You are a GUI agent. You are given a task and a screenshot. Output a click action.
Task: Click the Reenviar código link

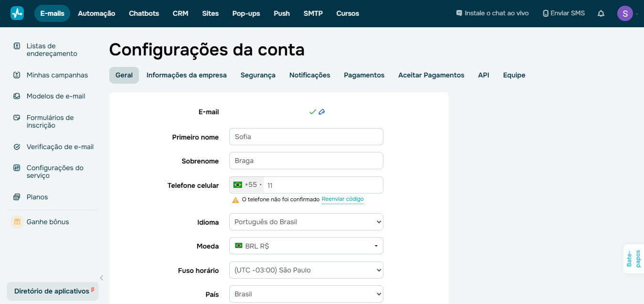(342, 199)
